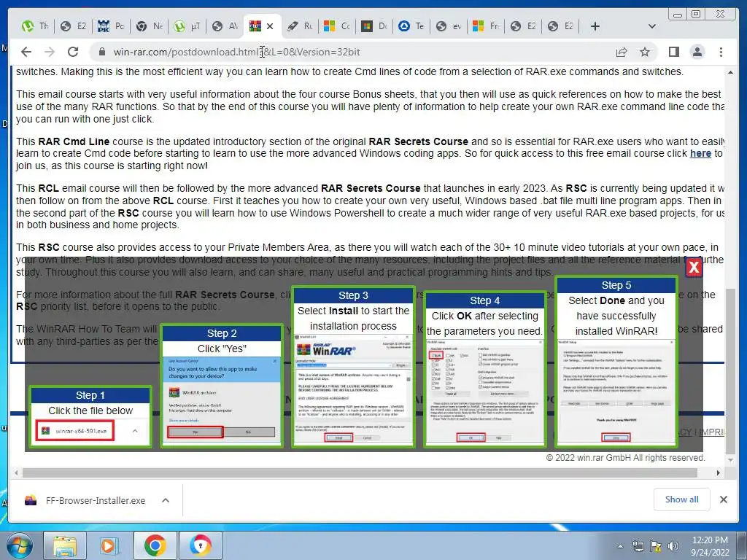This screenshot has height=560, width=747.
Task: Click the Step 4 "Click OK" thumbnail
Action: 484,370
